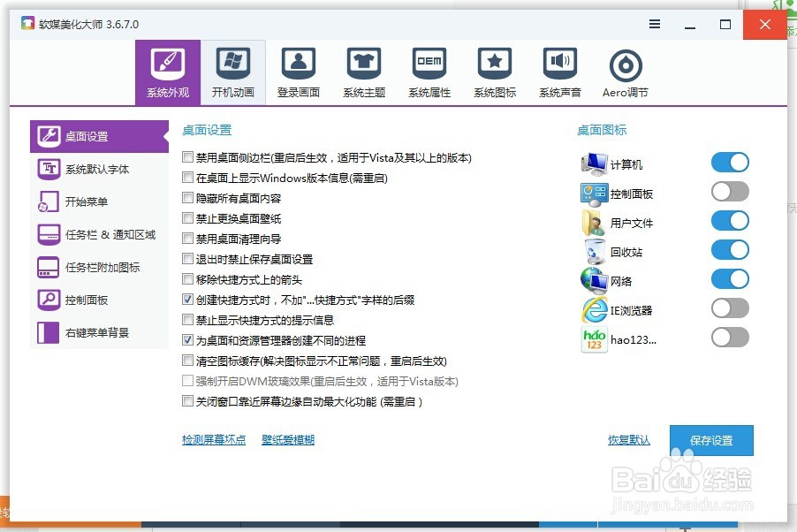Turn on the hao123 toggle
Image resolution: width=797 pixels, height=532 pixels.
(x=730, y=338)
